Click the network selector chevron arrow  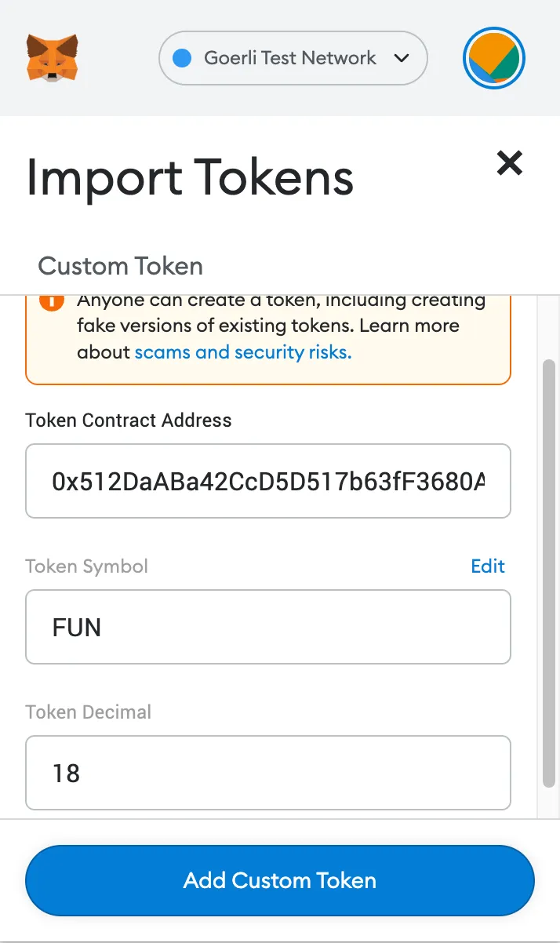[402, 58]
